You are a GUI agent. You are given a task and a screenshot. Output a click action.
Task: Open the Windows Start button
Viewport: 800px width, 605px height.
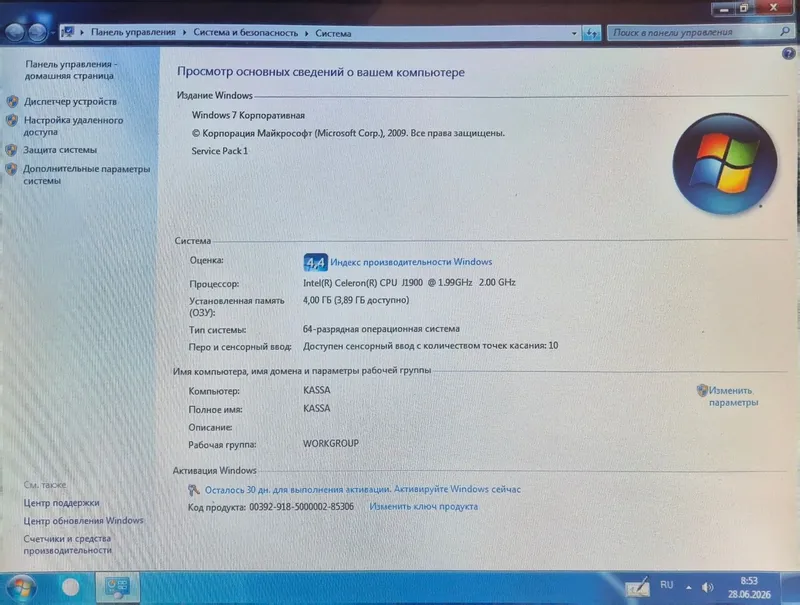pos(21,587)
